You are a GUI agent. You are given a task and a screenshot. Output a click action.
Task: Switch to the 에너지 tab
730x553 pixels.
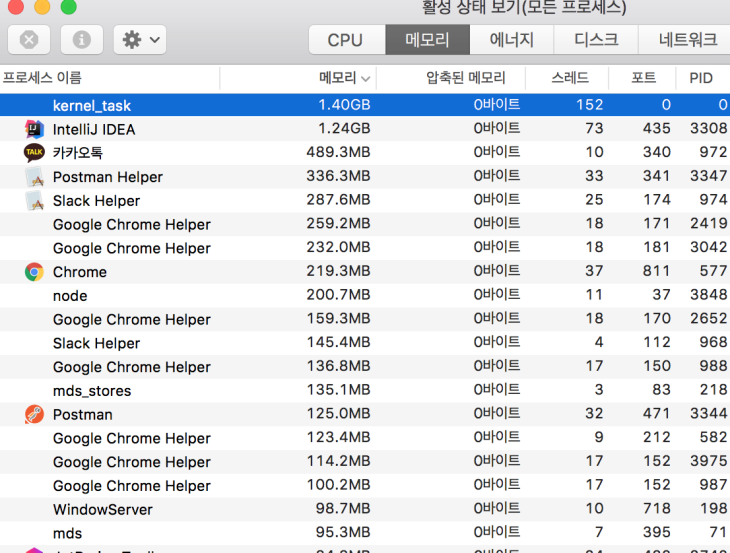511,40
